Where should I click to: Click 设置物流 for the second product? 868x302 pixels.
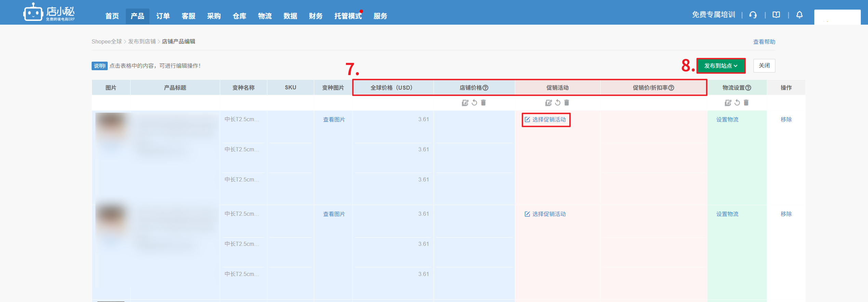coord(727,214)
